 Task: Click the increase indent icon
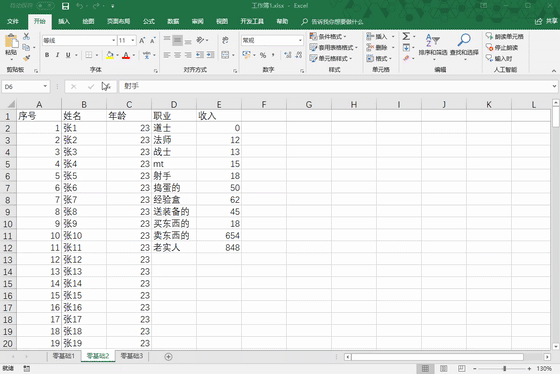pyautogui.click(x=210, y=55)
